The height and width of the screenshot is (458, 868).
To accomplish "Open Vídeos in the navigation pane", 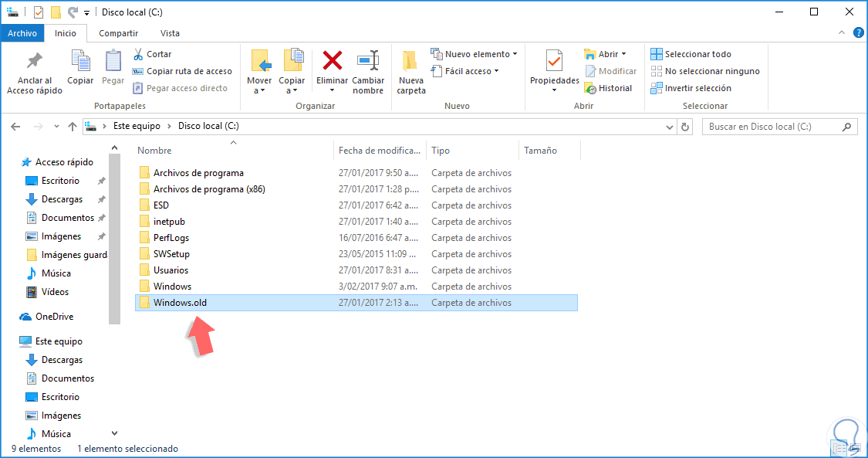I will click(48, 292).
